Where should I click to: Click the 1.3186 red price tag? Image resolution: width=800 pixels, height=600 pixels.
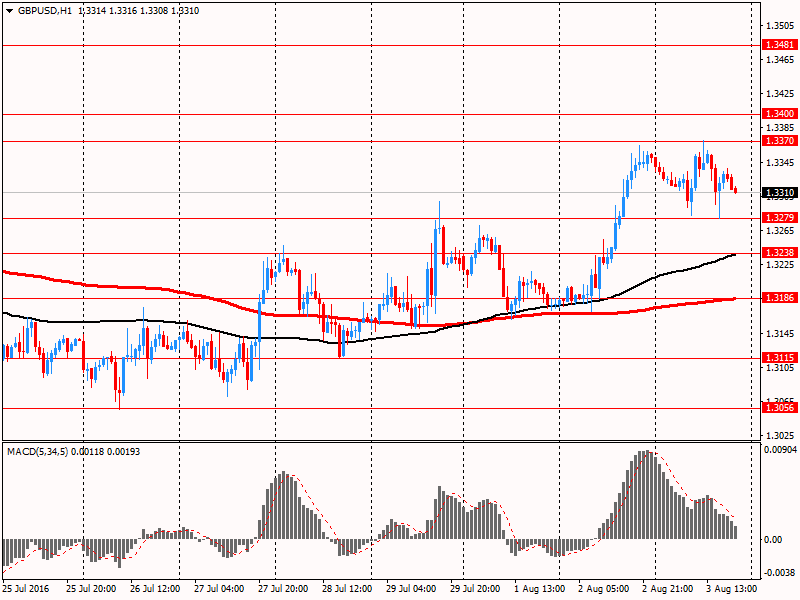779,298
